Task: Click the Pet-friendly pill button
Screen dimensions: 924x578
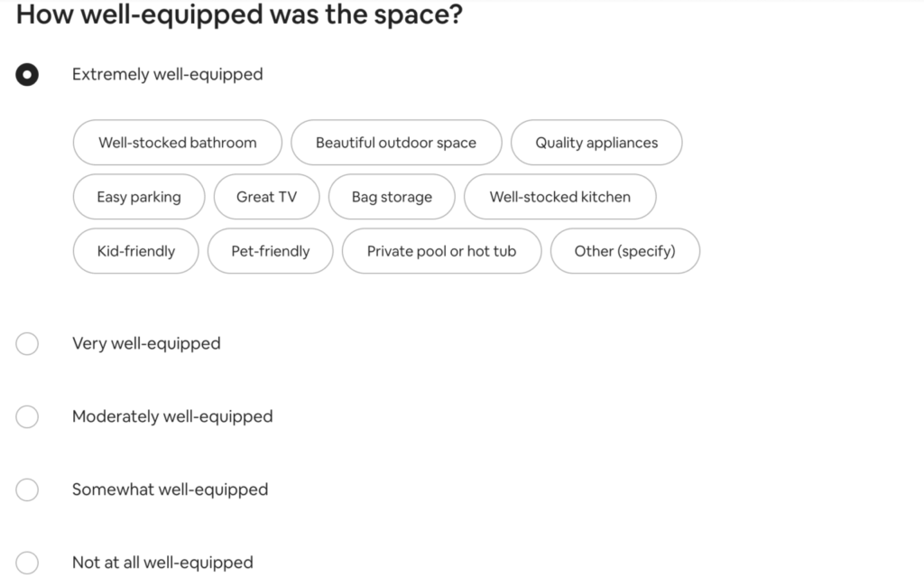Action: click(270, 251)
